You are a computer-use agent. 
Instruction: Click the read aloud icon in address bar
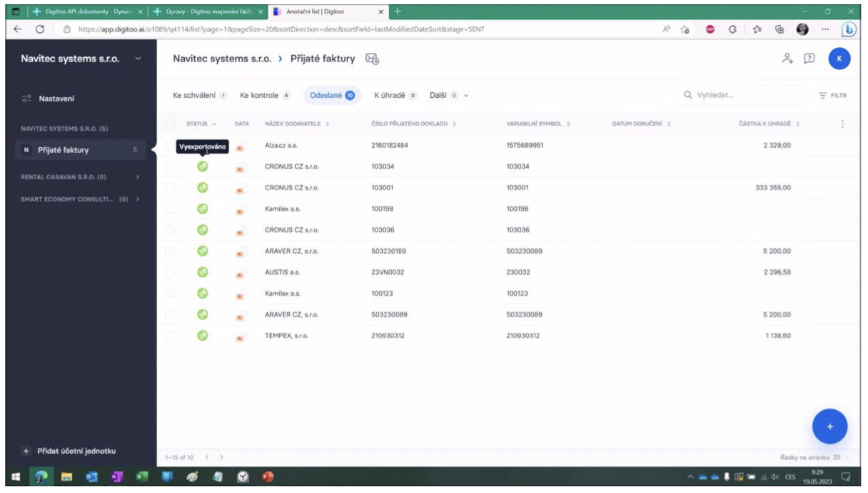(x=667, y=29)
